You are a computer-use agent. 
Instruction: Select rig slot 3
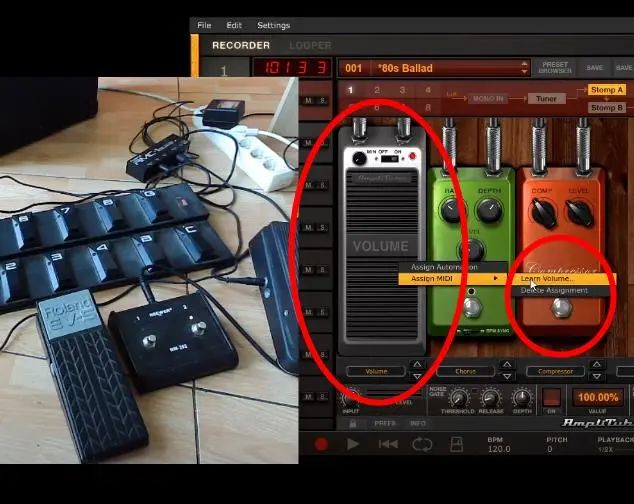tap(402, 90)
